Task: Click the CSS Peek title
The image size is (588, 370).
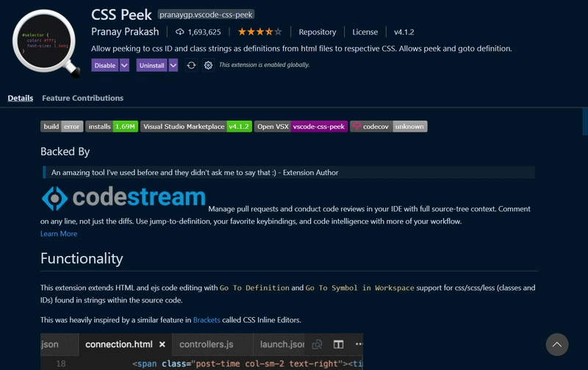Action: tap(121, 15)
